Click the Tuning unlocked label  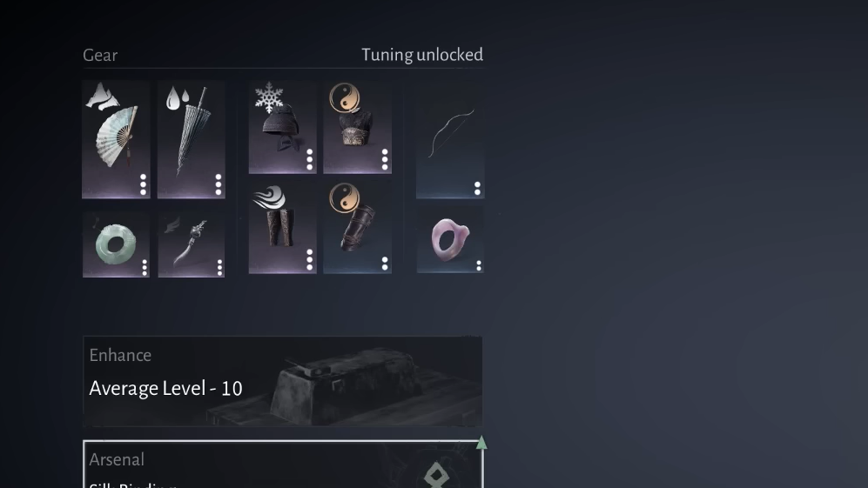[422, 55]
